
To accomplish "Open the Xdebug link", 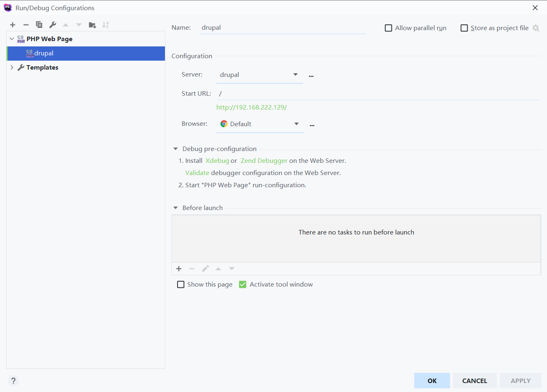I will click(x=217, y=161).
